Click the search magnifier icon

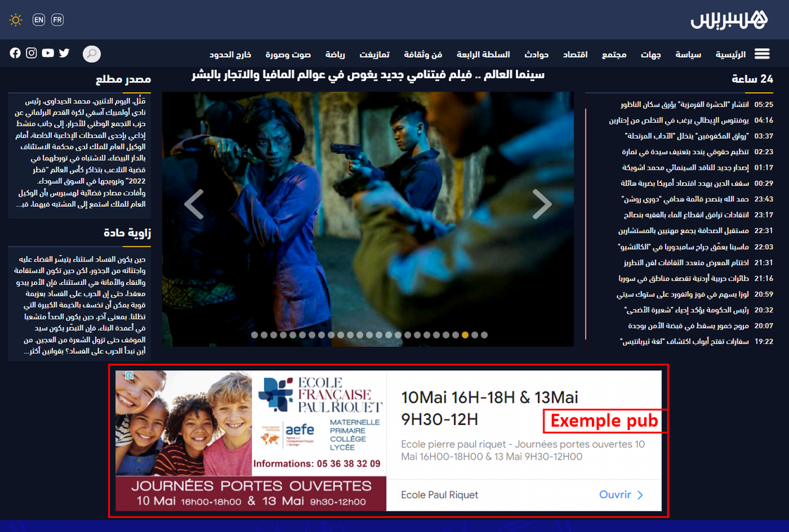pyautogui.click(x=91, y=53)
